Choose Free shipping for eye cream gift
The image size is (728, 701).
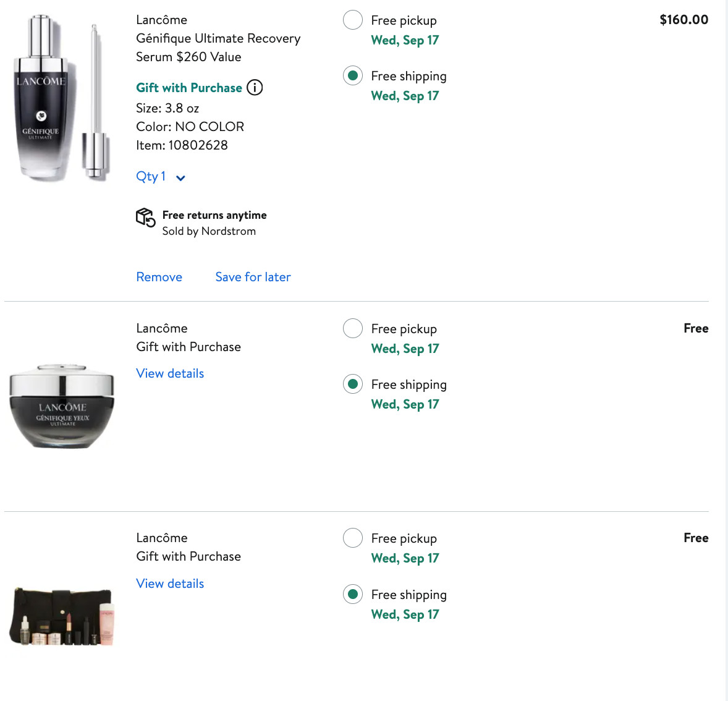pos(353,384)
